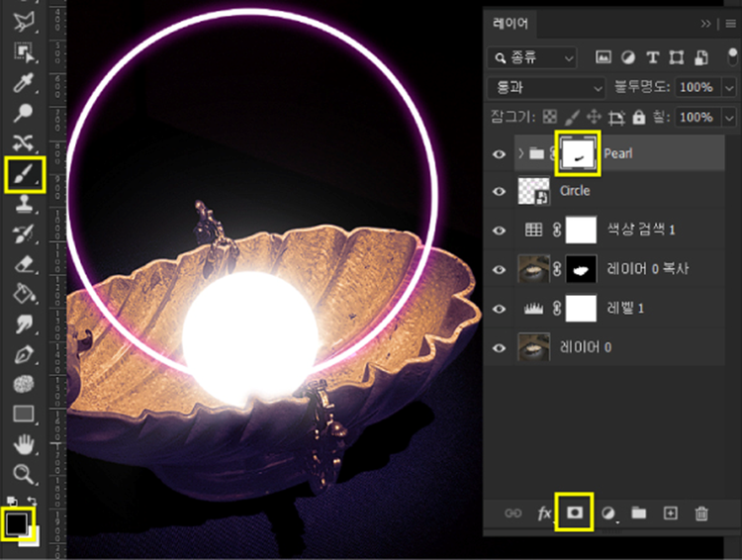Select the Eyedropper tool
The width and height of the screenshot is (742, 560).
[23, 82]
